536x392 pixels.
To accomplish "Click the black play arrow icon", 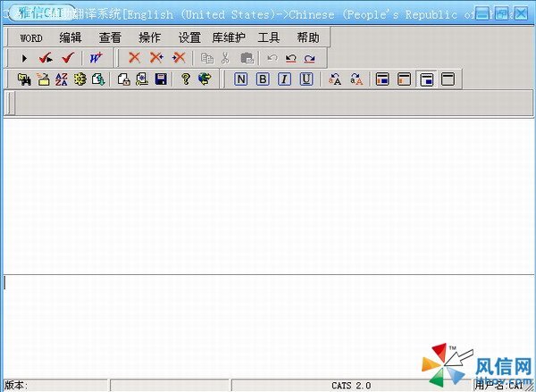I will (24, 58).
